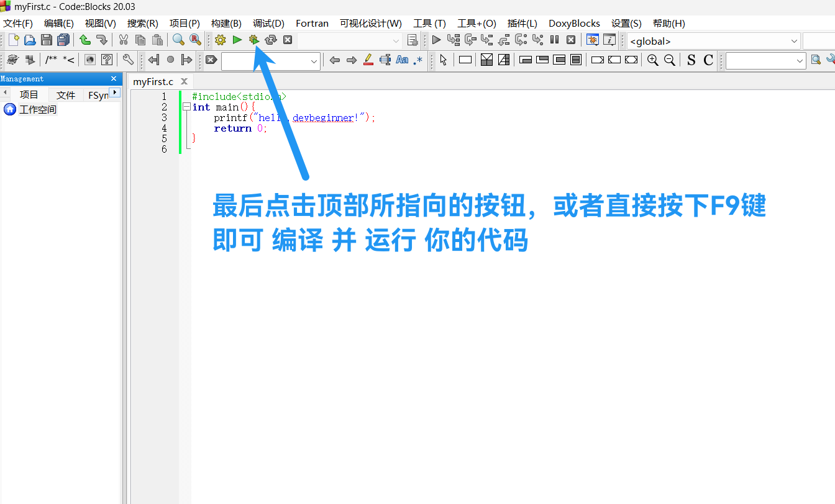Image resolution: width=835 pixels, height=504 pixels.
Task: Open the select target dialog icon
Action: coord(412,40)
